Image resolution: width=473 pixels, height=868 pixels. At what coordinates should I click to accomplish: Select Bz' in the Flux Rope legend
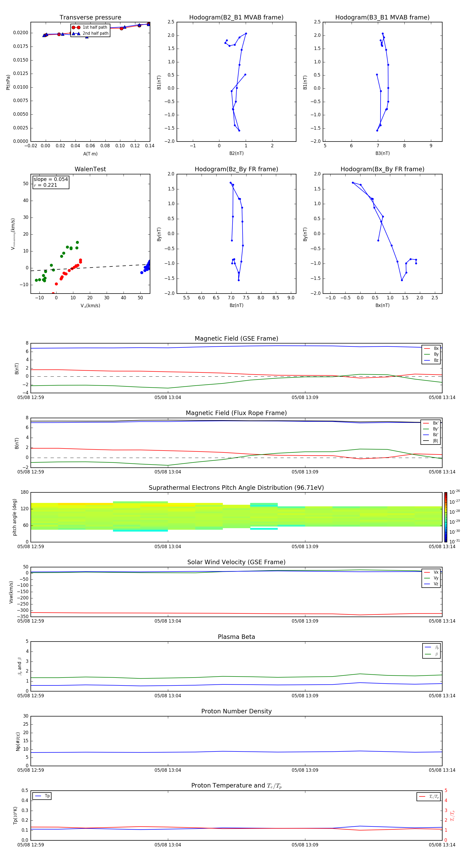(x=431, y=435)
